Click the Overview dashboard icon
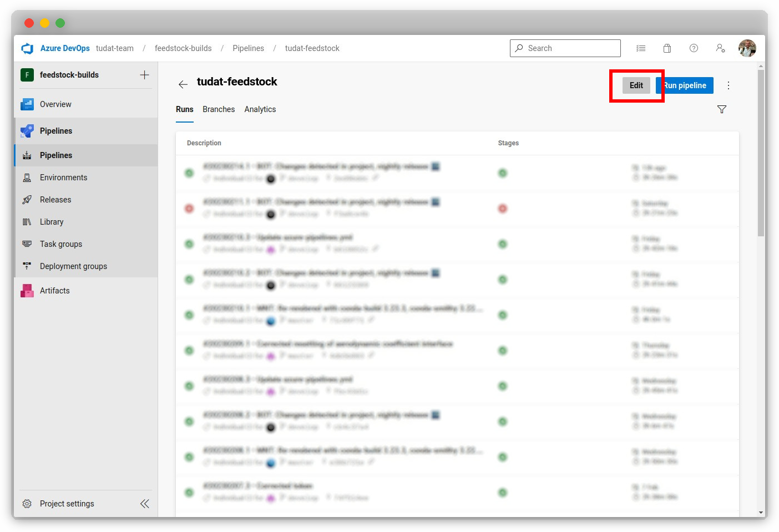Screen dimensions: 779x532 tap(27, 104)
